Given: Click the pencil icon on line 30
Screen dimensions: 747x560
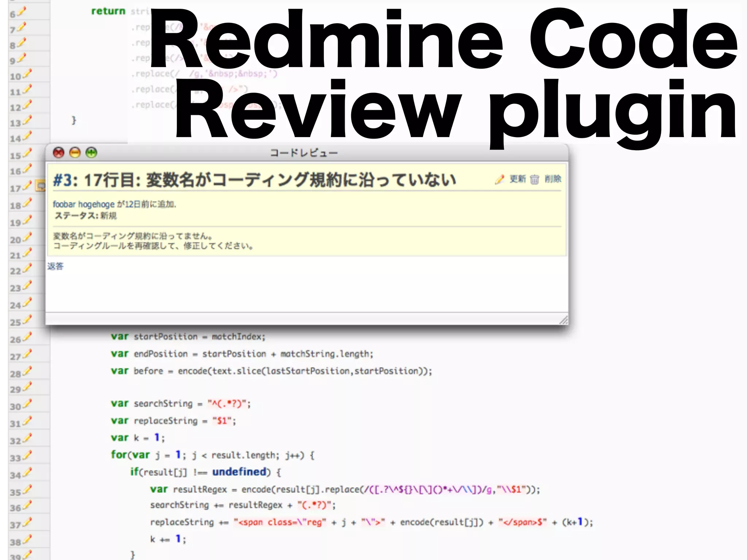Looking at the screenshot, I should click(27, 404).
